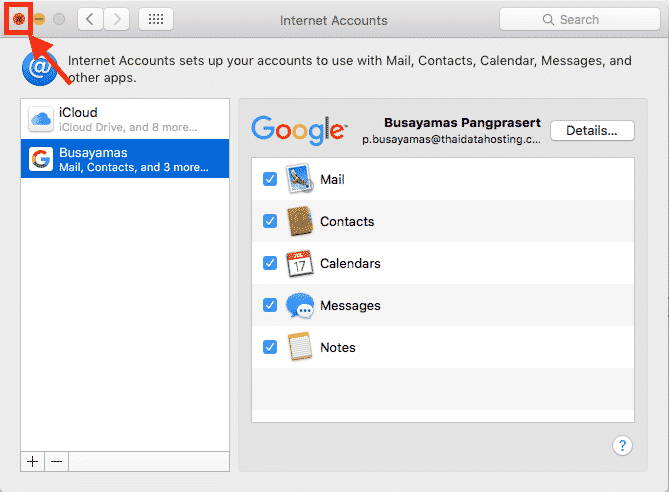Remove selected account with minus button

pyautogui.click(x=56, y=461)
